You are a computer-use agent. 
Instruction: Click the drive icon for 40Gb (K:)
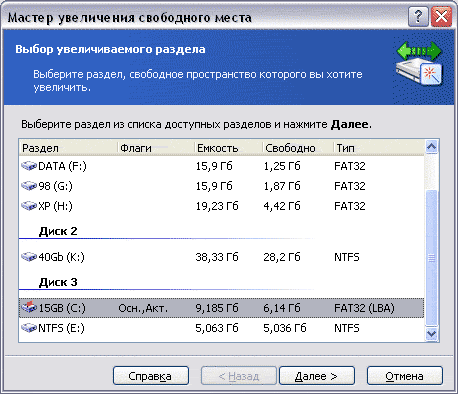tap(29, 257)
